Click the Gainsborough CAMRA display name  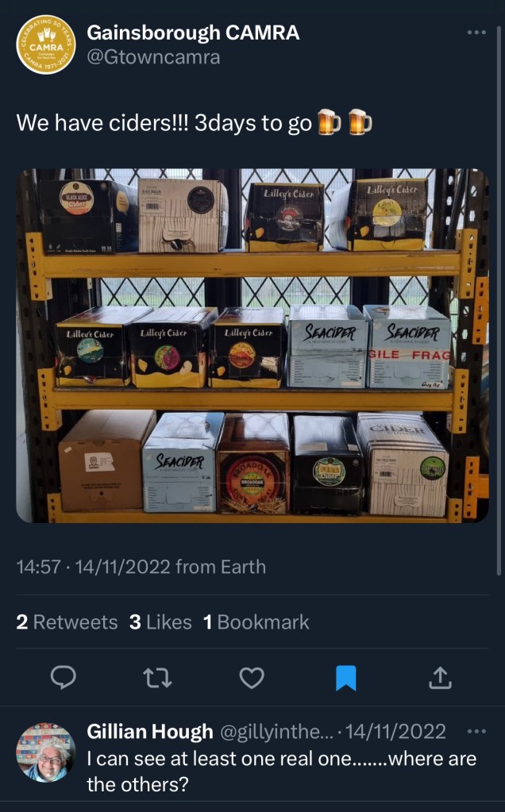[x=193, y=33]
